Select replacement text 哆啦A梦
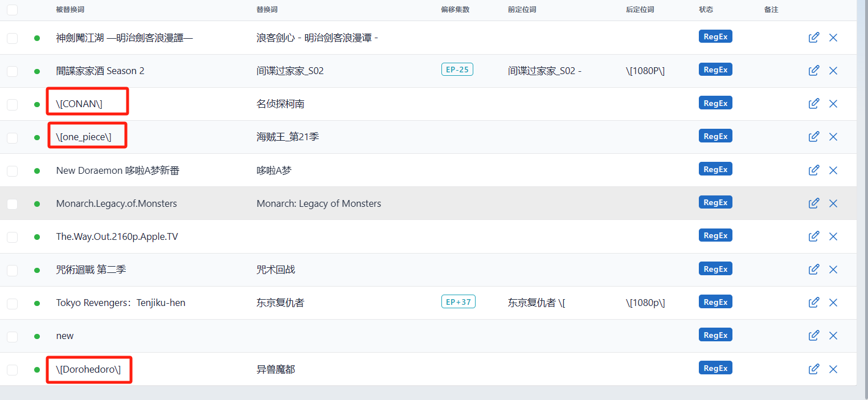The image size is (868, 400). point(274,170)
